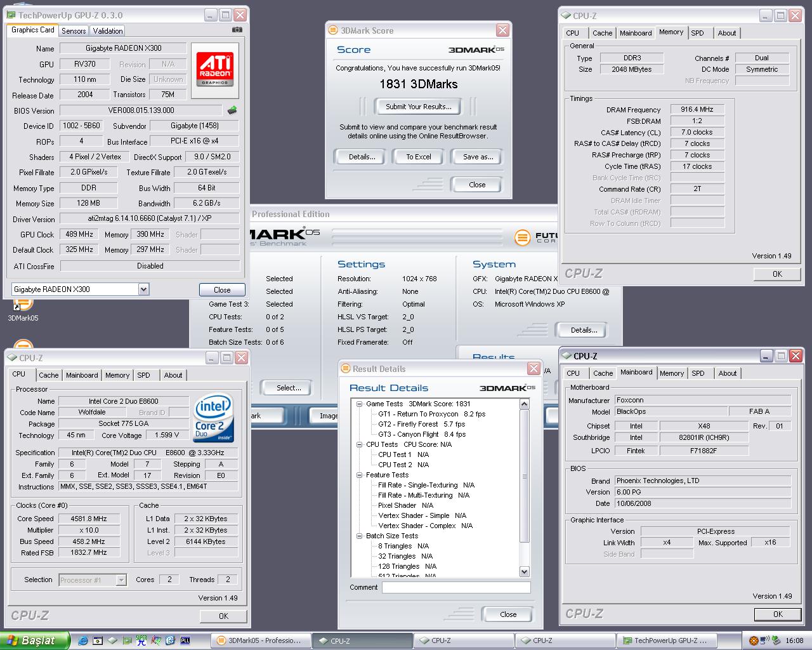Select GT2 - Firefly Forest result row
The width and height of the screenshot is (812, 650).
[421, 424]
